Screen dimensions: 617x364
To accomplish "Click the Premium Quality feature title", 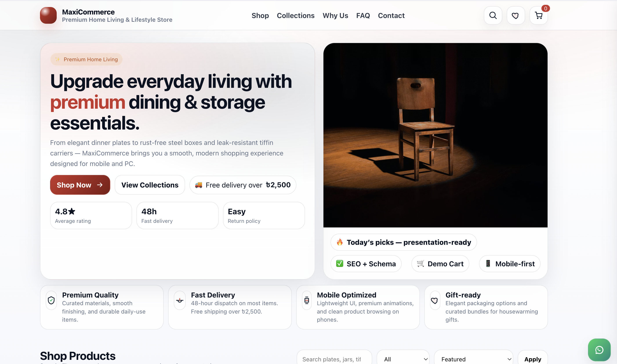I will 90,295.
